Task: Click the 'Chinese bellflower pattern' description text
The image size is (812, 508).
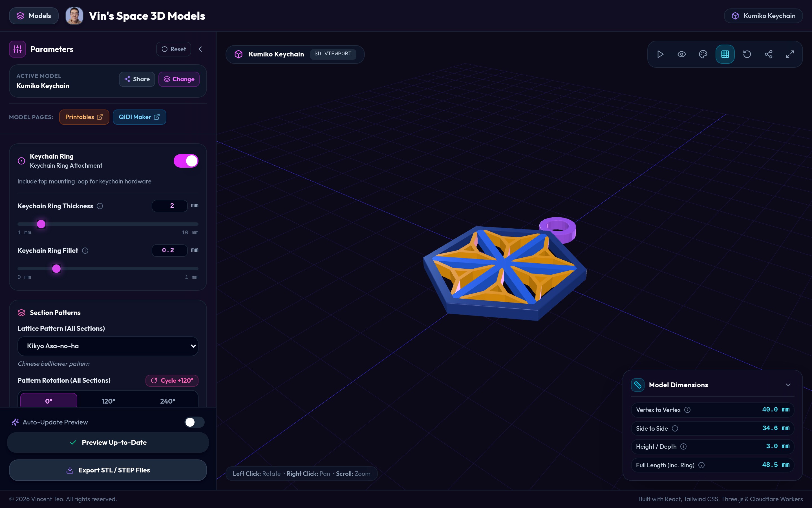Action: click(x=54, y=364)
